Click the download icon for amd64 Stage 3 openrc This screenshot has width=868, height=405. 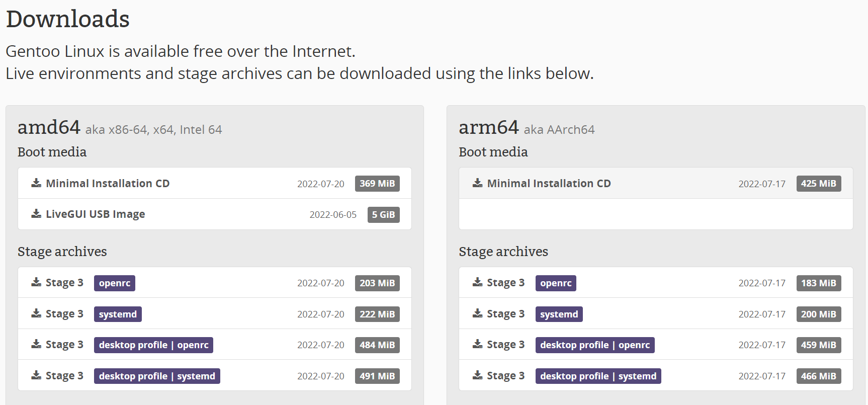pyautogui.click(x=36, y=282)
